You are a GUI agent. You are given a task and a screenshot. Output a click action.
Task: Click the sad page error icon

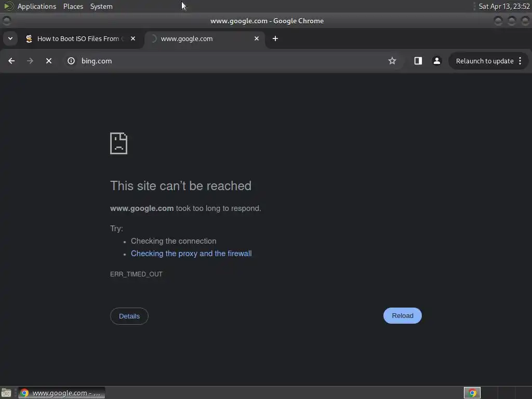[119, 143]
